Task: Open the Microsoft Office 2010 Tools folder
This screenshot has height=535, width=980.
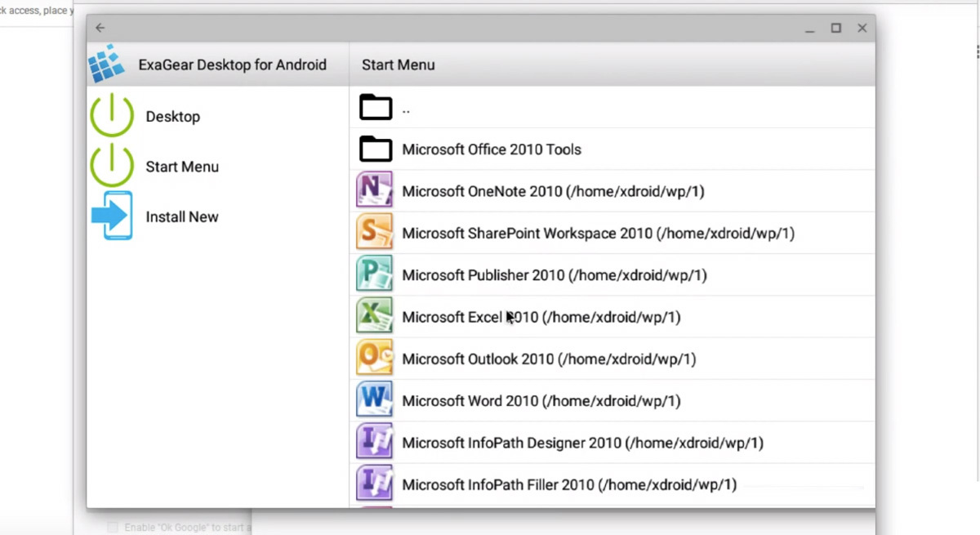Action: (491, 149)
